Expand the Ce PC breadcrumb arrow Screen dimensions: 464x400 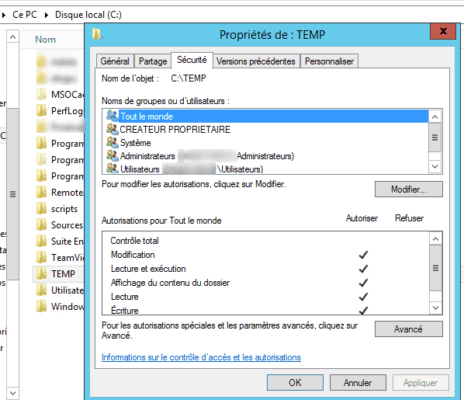tap(3, 15)
